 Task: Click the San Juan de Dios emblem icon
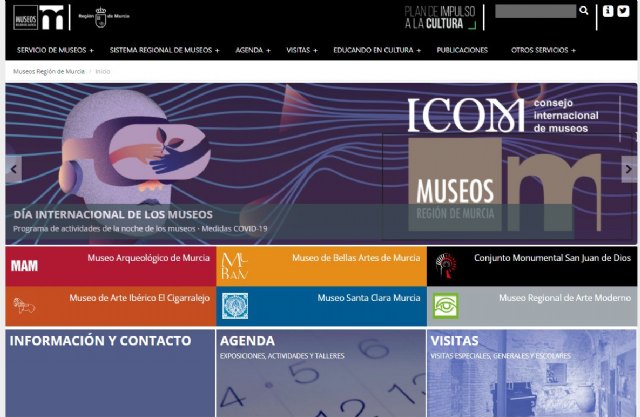(445, 266)
